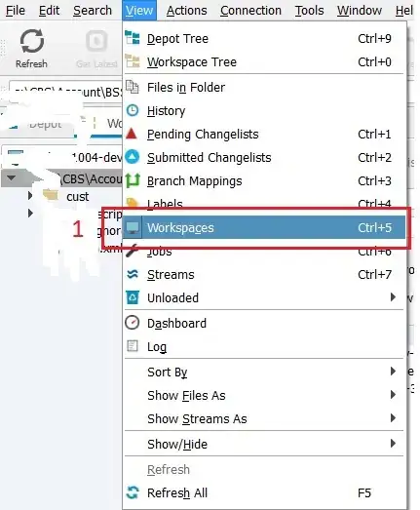The image size is (420, 510).
Task: Click the Refresh All arrows icon
Action: click(x=133, y=492)
